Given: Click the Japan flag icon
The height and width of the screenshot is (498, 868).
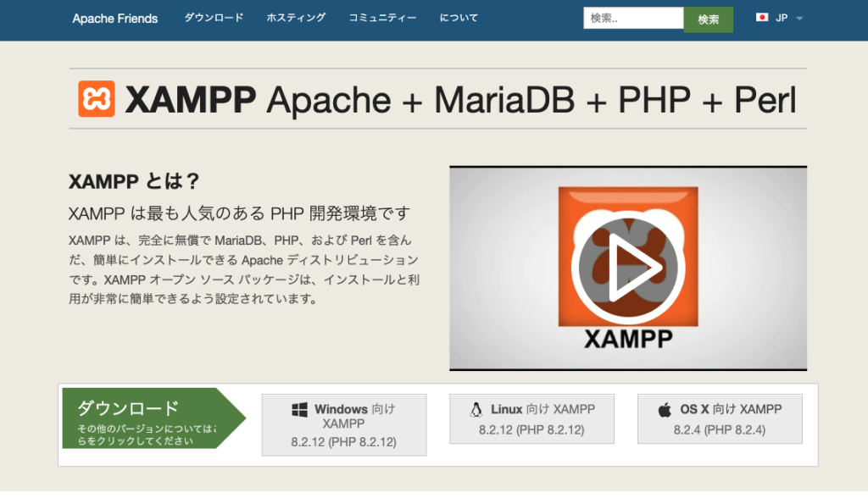Looking at the screenshot, I should [x=762, y=18].
